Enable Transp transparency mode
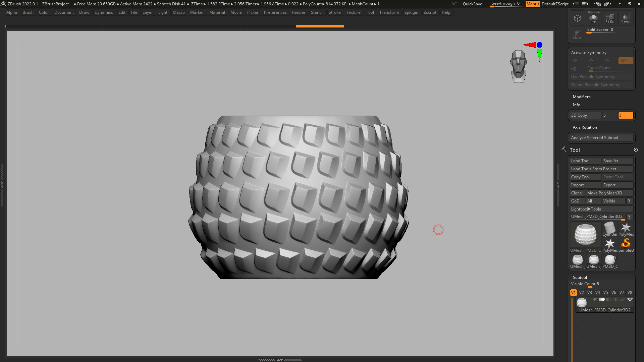The image size is (644, 362). tap(626, 18)
